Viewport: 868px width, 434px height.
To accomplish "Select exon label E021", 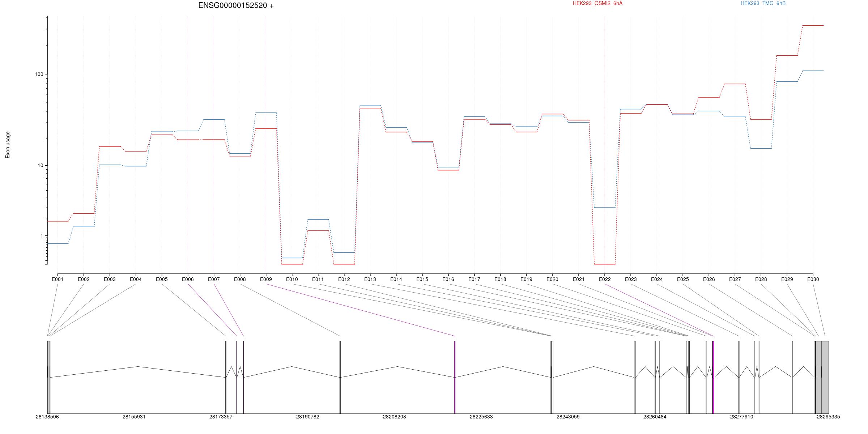I will pyautogui.click(x=579, y=279).
